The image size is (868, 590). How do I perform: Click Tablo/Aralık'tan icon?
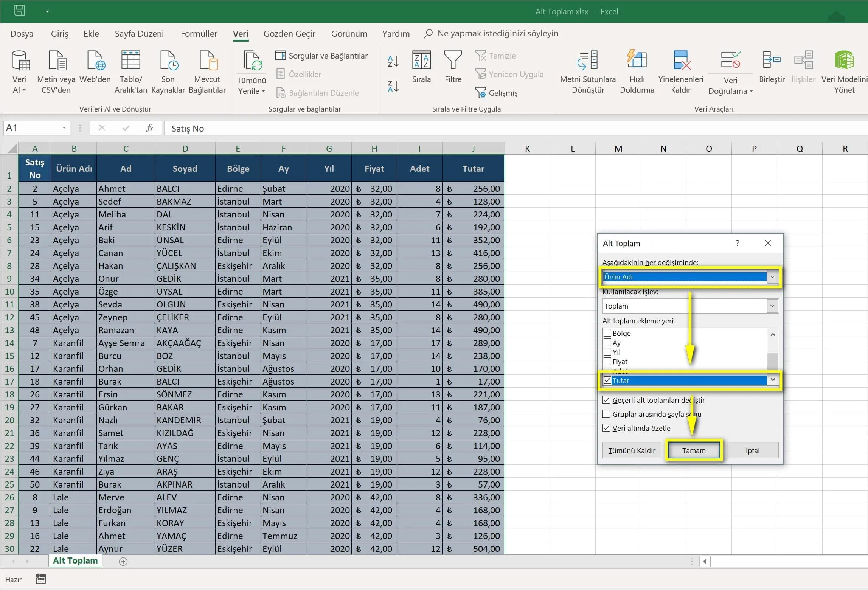[x=130, y=61]
